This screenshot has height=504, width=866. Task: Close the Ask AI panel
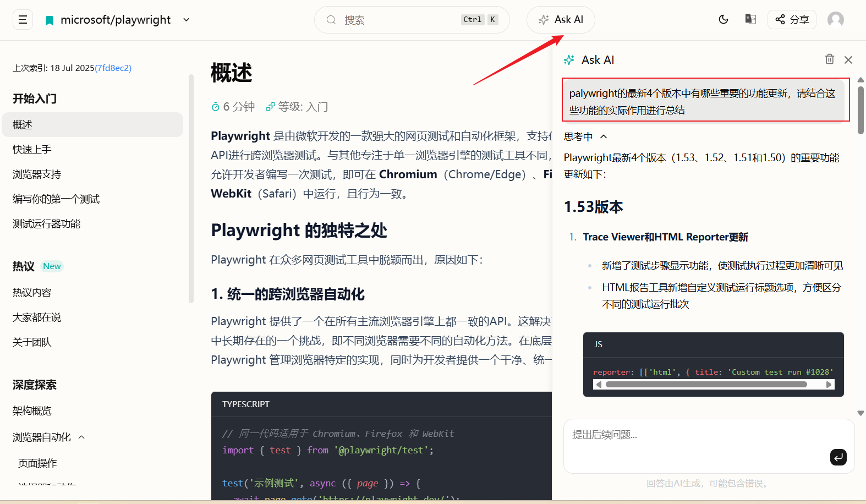click(848, 60)
